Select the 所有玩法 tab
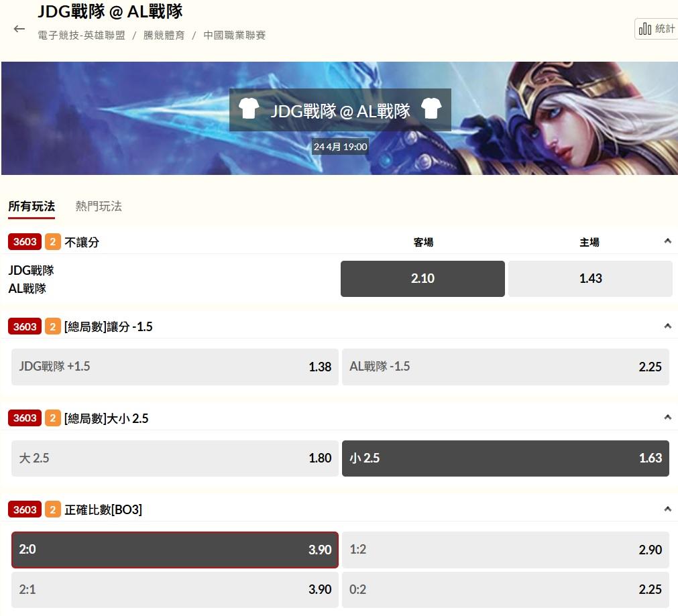 (32, 206)
